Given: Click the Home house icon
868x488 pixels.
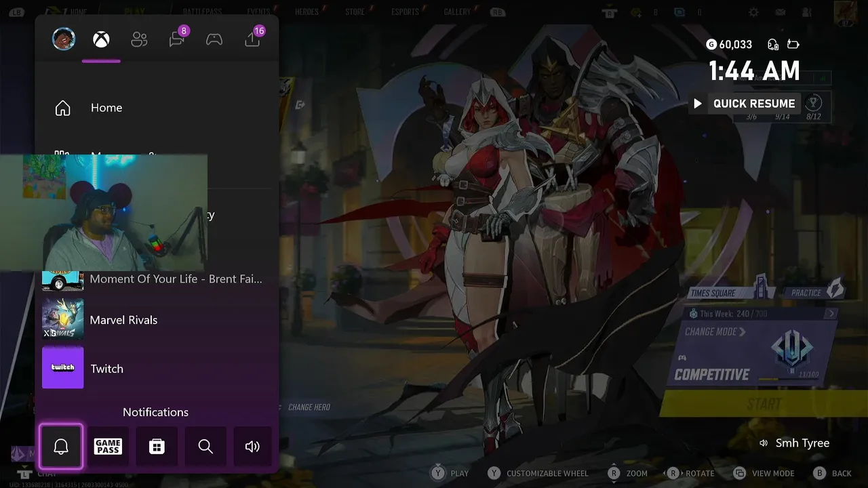Looking at the screenshot, I should point(62,108).
